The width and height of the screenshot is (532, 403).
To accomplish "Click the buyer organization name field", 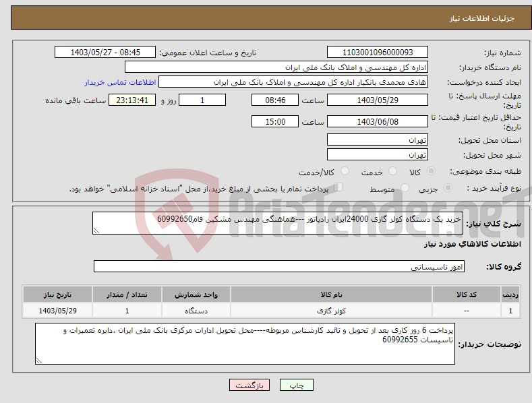I will 276,67.
